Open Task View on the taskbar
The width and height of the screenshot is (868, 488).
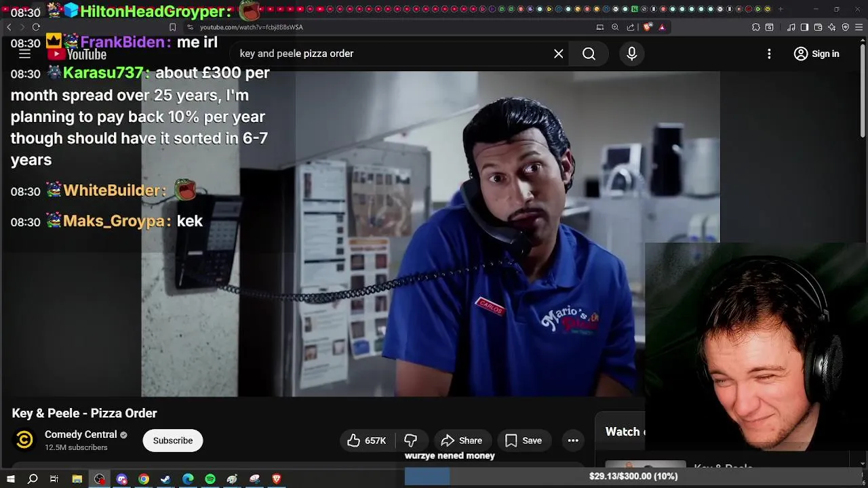point(54,479)
